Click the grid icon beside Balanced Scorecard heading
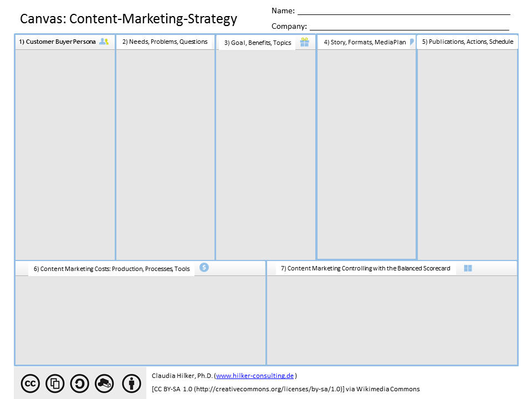Viewport: 532px width, 399px height. pos(468,268)
